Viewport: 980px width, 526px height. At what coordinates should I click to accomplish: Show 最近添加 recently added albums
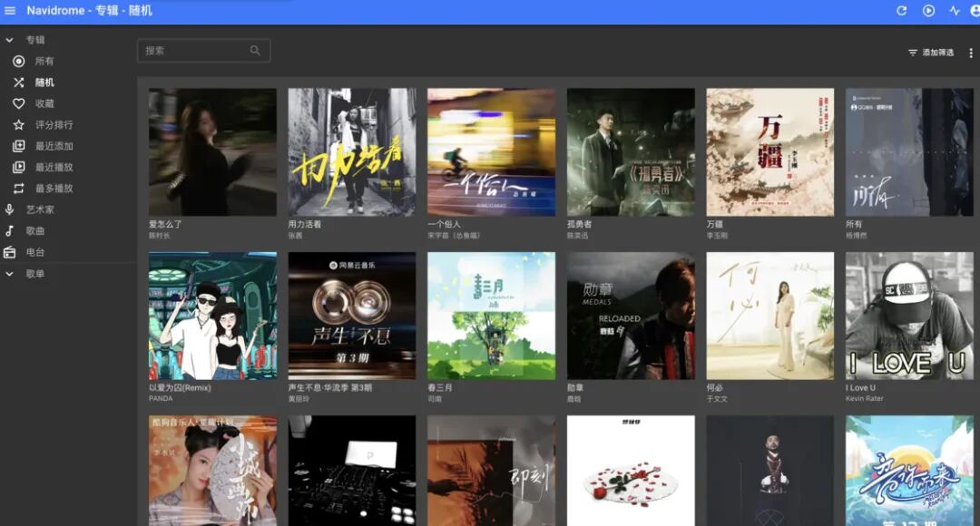[54, 146]
